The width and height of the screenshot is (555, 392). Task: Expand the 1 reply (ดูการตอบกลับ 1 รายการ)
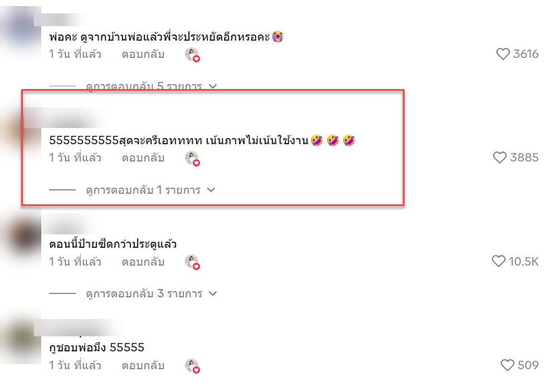point(150,190)
